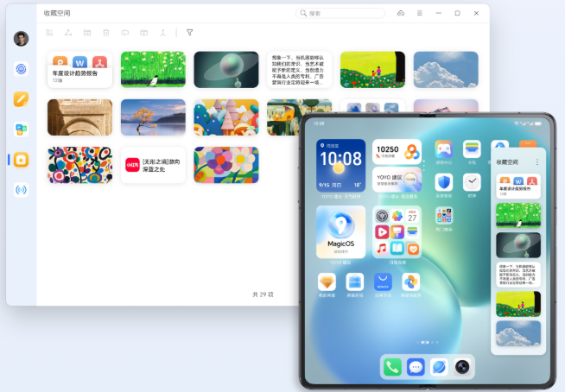Open the music note icon in phone folder
The width and height of the screenshot is (565, 392).
click(x=382, y=248)
